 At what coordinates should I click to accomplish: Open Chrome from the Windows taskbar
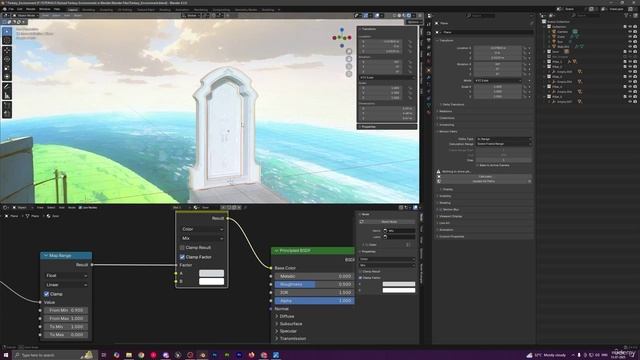(x=141, y=355)
